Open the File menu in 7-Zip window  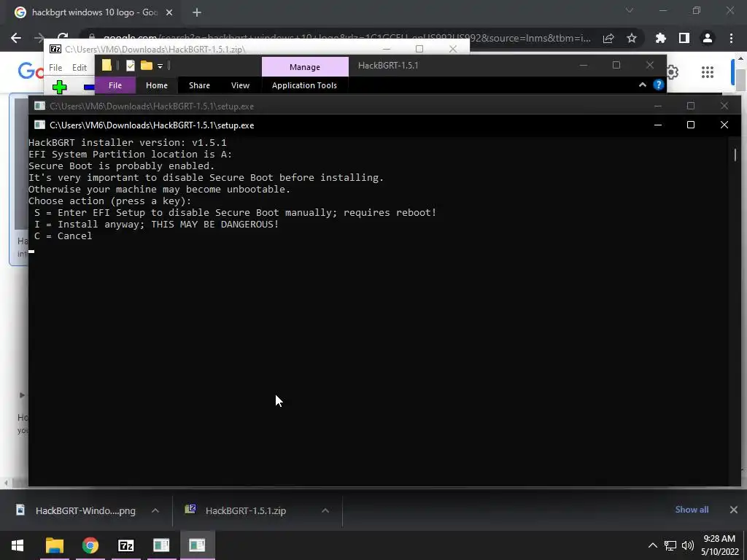(55, 68)
